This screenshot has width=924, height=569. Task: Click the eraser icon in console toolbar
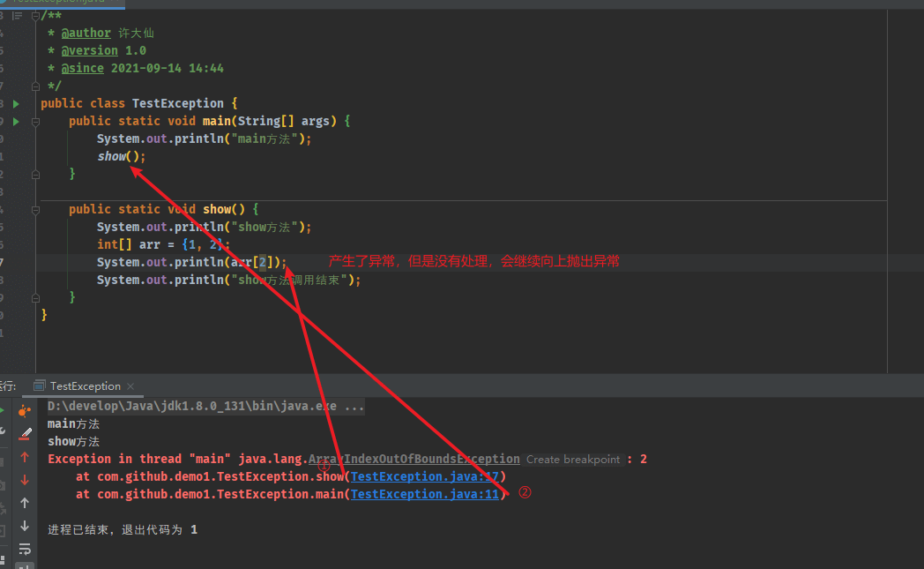point(25,434)
